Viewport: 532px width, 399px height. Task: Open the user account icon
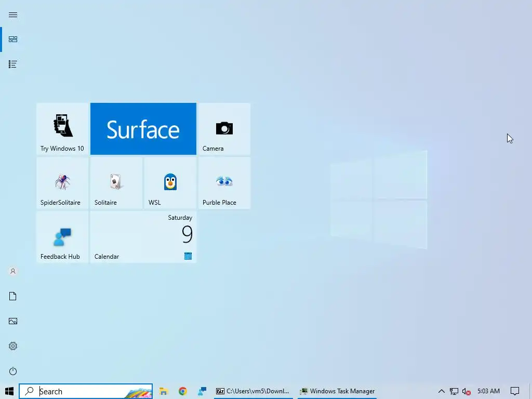pos(13,271)
